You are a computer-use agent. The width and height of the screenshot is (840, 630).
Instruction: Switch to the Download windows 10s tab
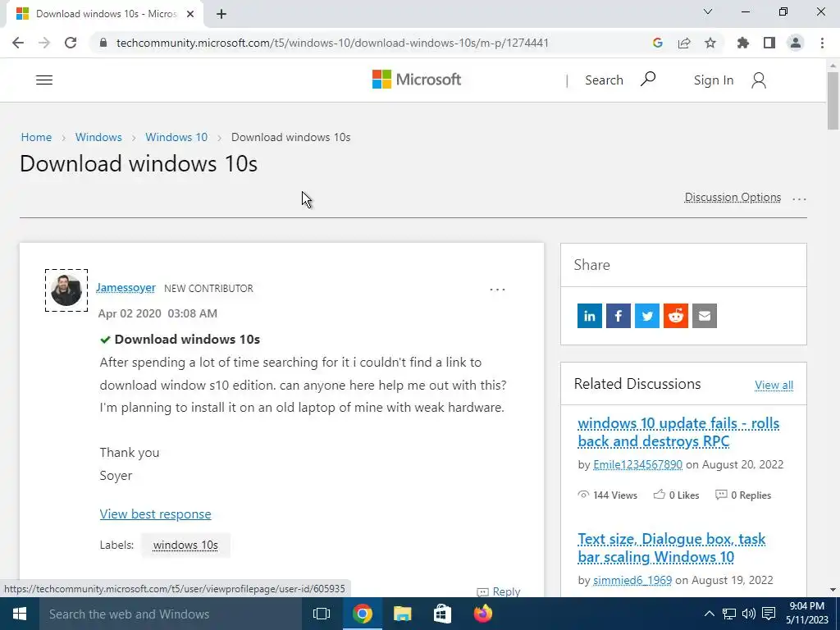point(105,15)
